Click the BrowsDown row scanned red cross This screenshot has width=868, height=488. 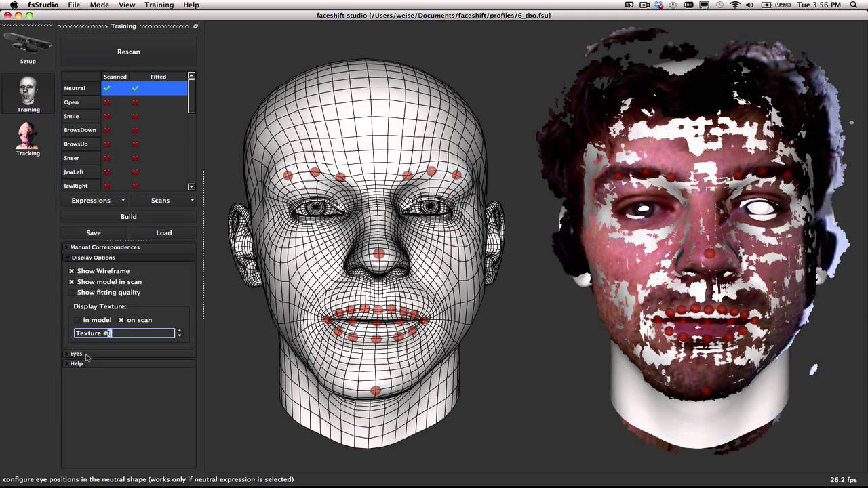pyautogui.click(x=107, y=130)
